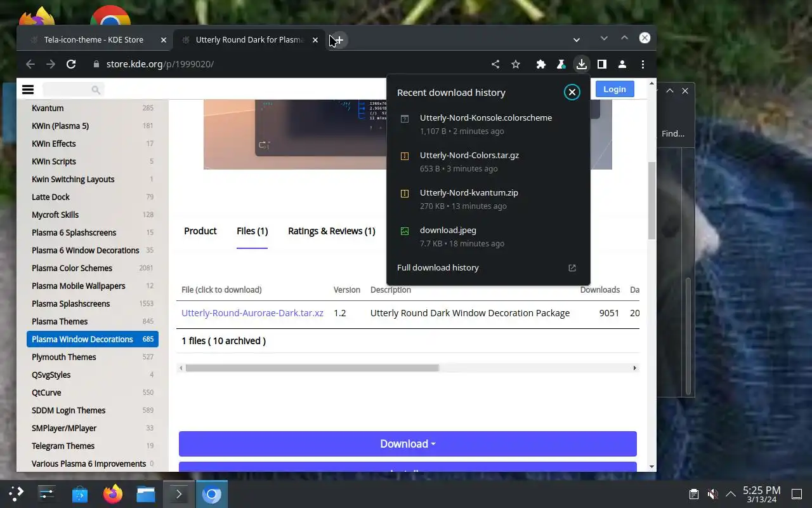Open Chrome Labs flask icon

[561, 64]
